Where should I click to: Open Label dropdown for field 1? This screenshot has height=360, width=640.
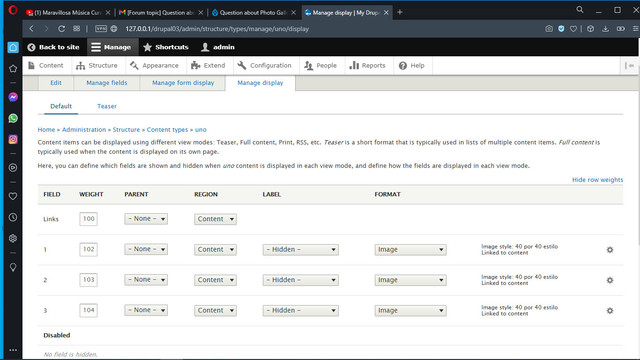tap(301, 249)
